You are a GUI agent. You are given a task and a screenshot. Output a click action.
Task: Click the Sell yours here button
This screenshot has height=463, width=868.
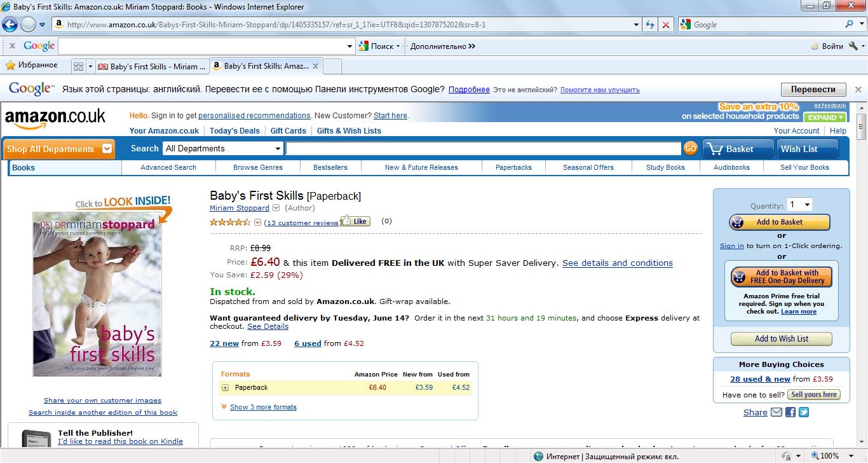(814, 394)
